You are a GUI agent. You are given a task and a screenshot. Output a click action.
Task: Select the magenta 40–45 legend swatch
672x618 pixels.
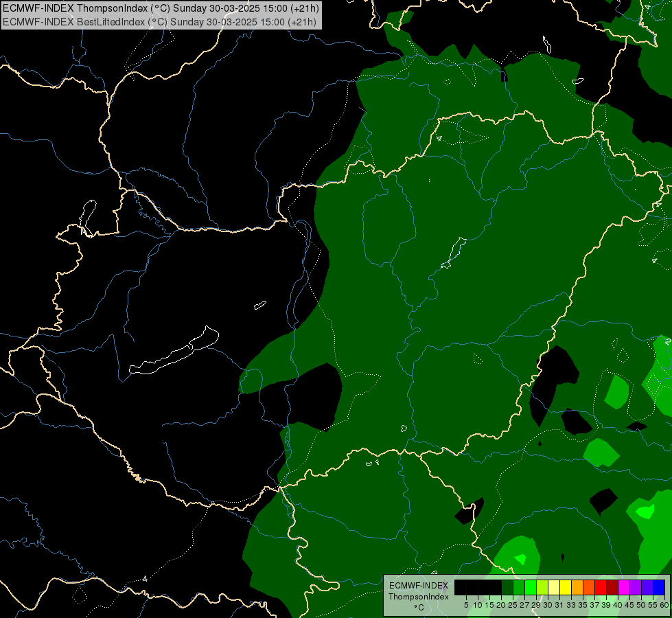coord(624,587)
